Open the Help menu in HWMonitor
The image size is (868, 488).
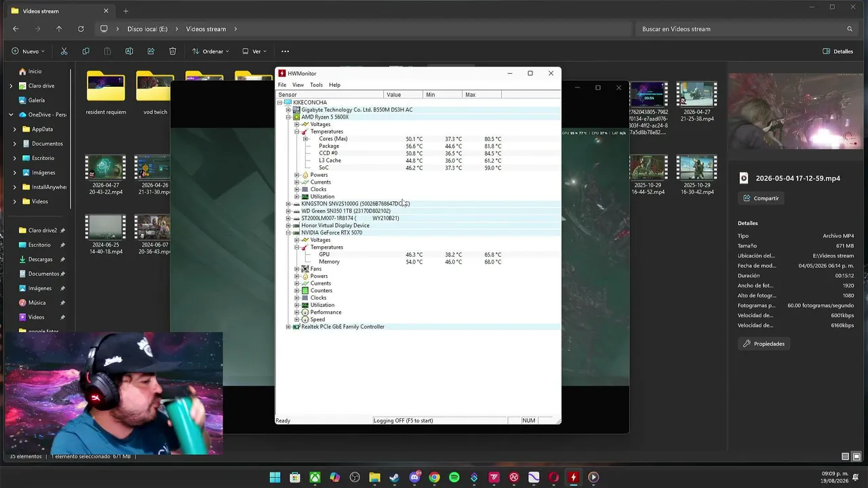click(x=334, y=85)
